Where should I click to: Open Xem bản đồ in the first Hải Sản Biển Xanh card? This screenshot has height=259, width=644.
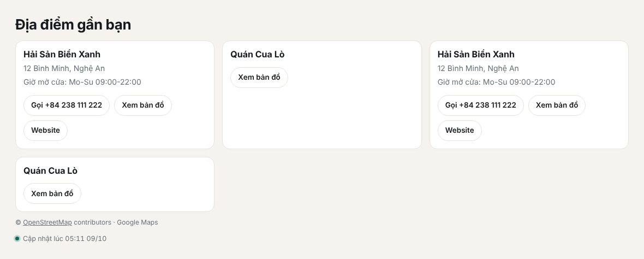pos(143,105)
